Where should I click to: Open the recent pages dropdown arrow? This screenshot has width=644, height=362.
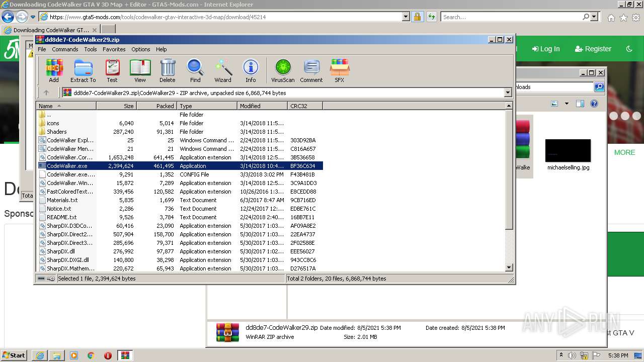[33, 17]
